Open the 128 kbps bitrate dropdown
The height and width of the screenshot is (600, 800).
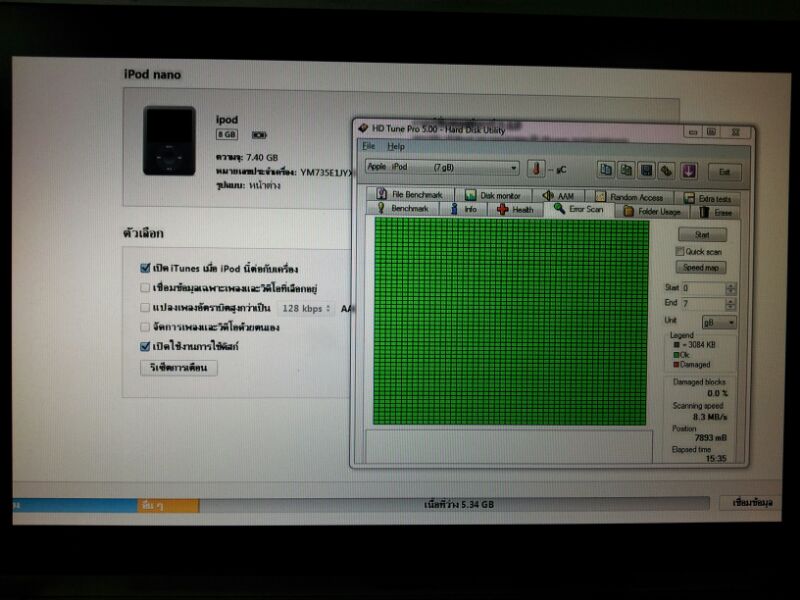pos(304,308)
